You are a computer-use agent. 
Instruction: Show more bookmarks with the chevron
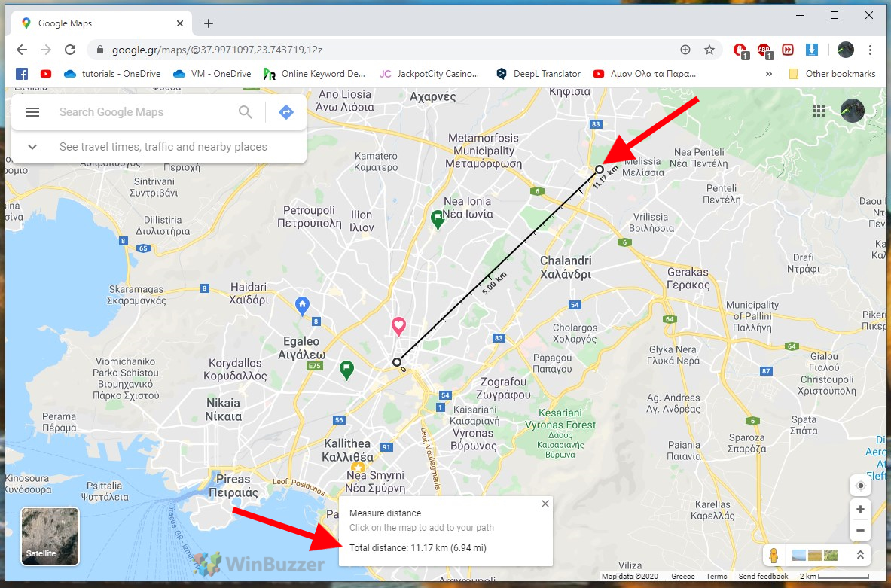768,74
